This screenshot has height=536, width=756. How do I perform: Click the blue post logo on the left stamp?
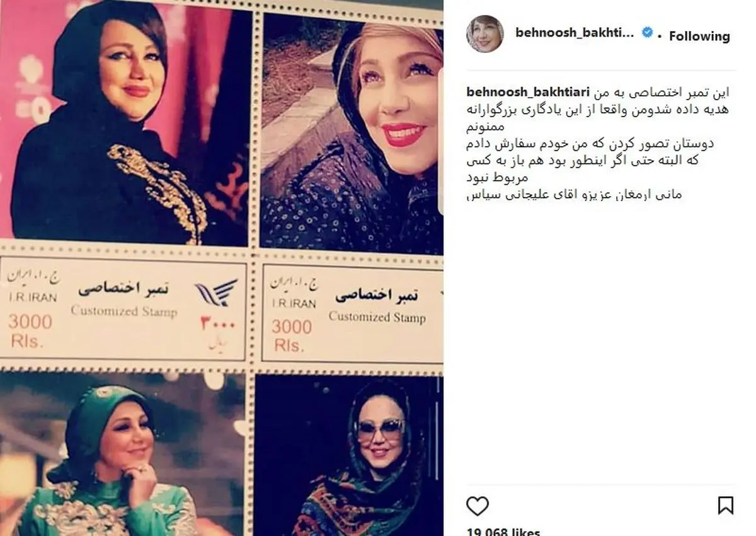coord(215,293)
